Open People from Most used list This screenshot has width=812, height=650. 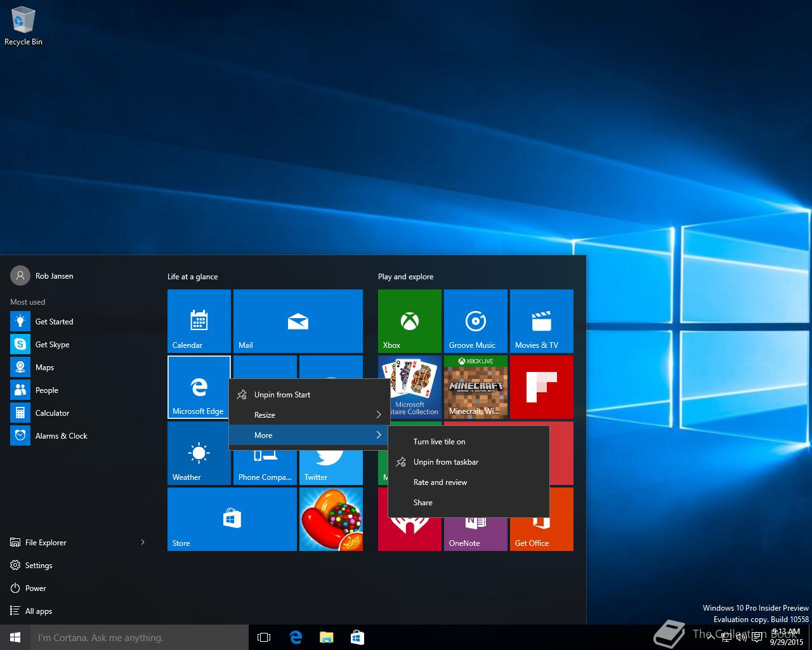[79, 390]
